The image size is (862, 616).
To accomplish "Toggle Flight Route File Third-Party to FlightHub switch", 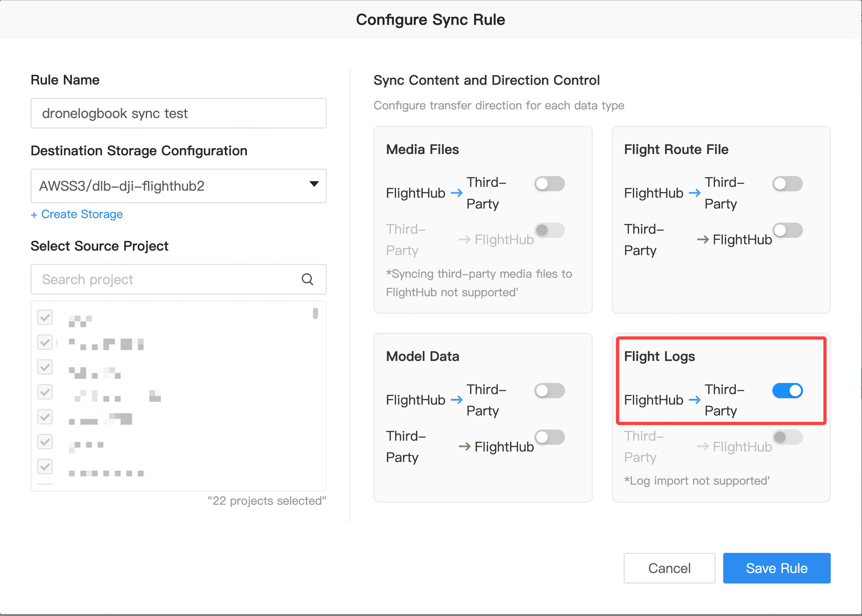I will 788,230.
